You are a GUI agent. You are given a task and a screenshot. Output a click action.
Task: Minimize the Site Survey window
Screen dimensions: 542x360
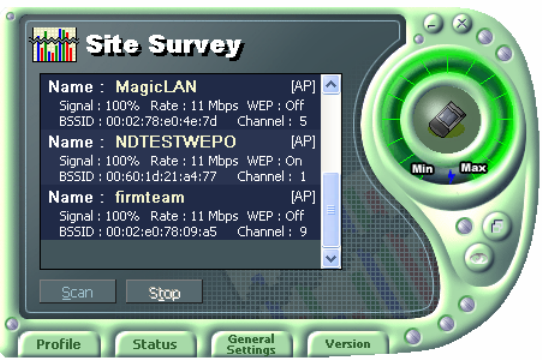pos(433,24)
